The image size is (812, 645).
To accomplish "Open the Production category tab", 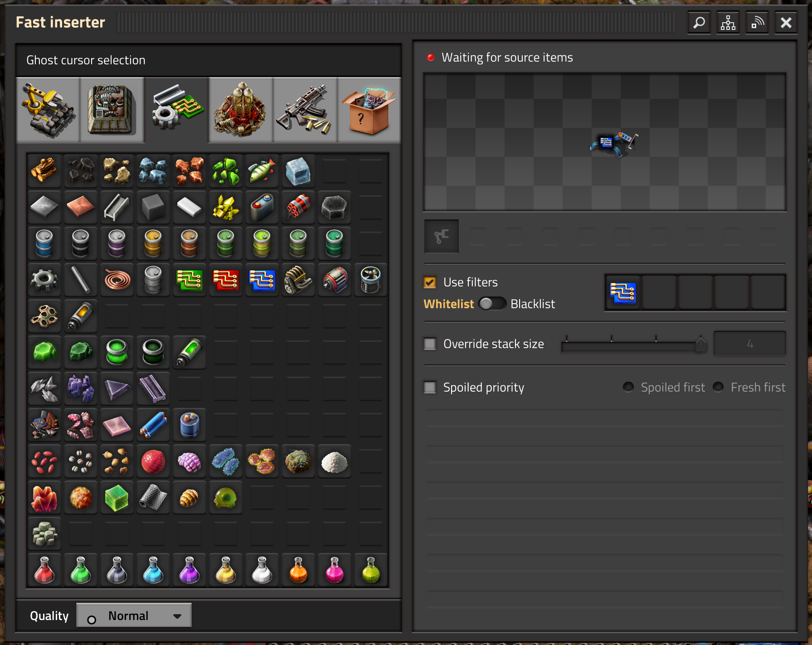I will [112, 110].
